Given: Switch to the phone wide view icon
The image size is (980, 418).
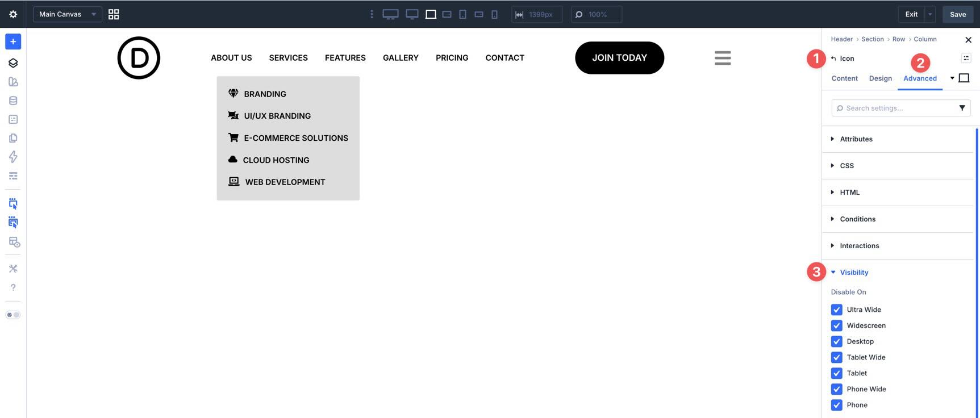Looking at the screenshot, I should pyautogui.click(x=479, y=14).
